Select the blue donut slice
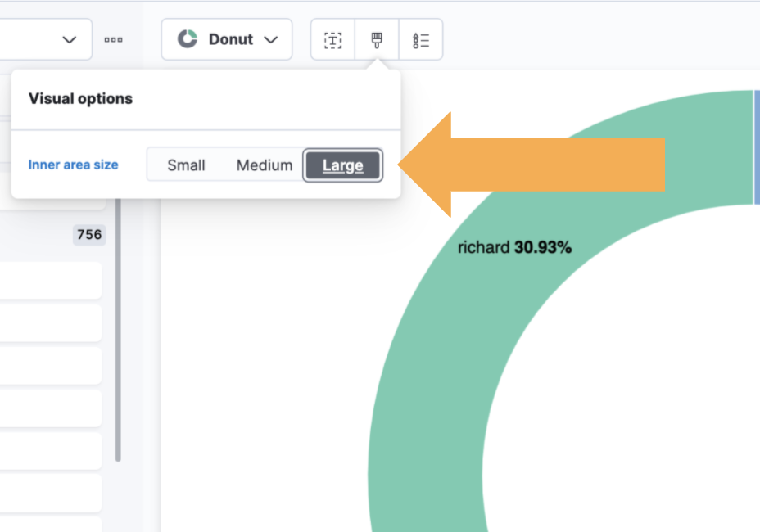760x532 pixels. [x=756, y=147]
